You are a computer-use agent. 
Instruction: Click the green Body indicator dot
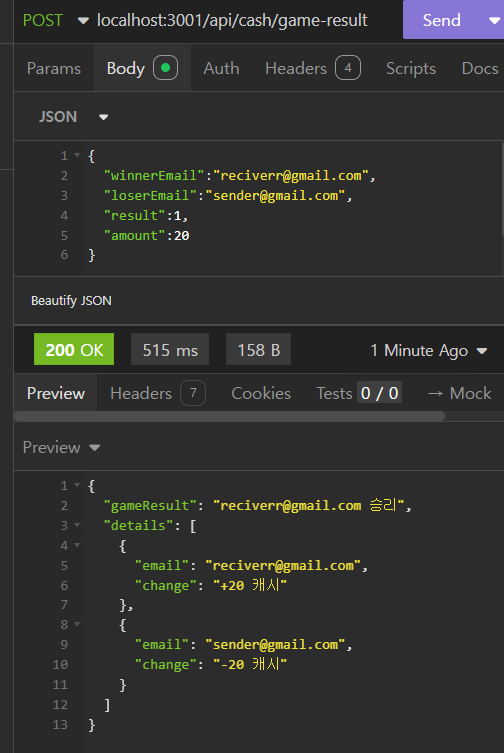tap(166, 68)
